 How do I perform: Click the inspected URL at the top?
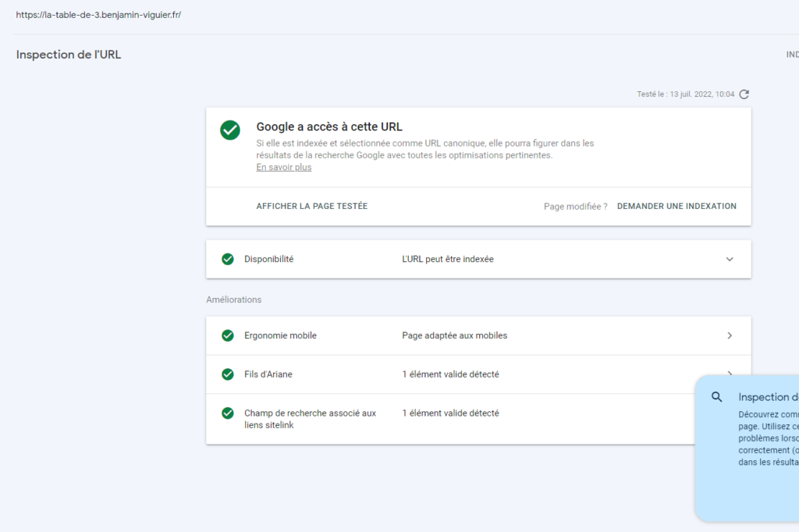[98, 15]
